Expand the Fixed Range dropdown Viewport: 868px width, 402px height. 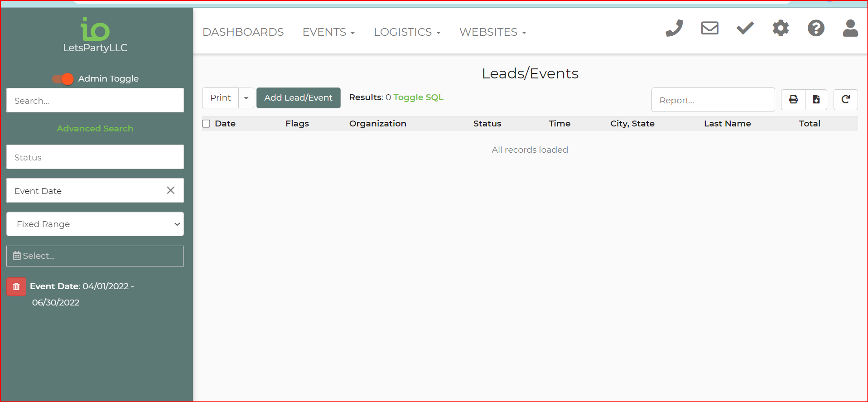(x=95, y=224)
